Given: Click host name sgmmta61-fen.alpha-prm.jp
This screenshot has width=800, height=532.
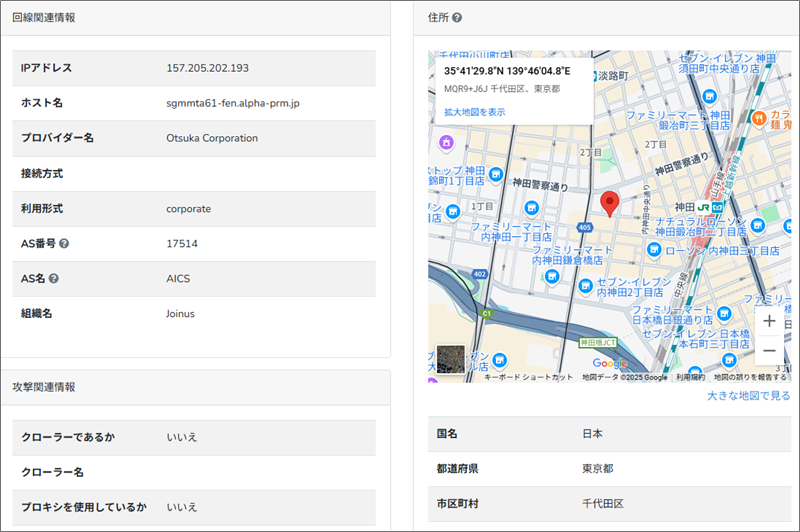Looking at the screenshot, I should [233, 103].
